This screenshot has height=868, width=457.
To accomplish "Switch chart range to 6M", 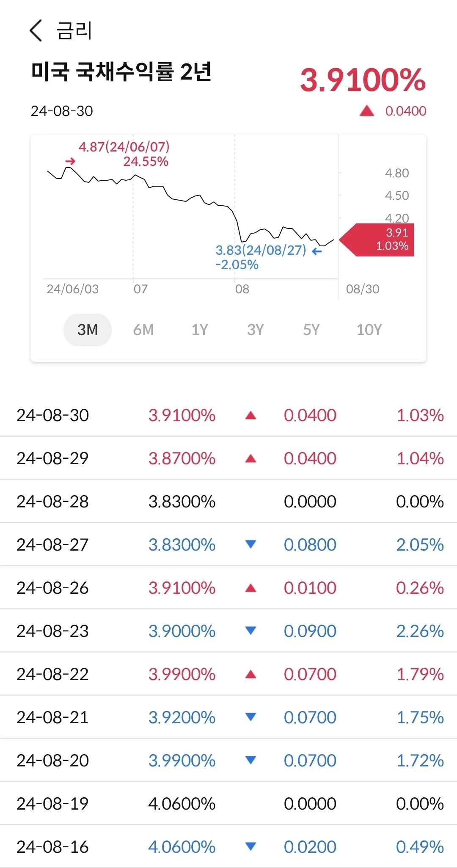I will (143, 330).
